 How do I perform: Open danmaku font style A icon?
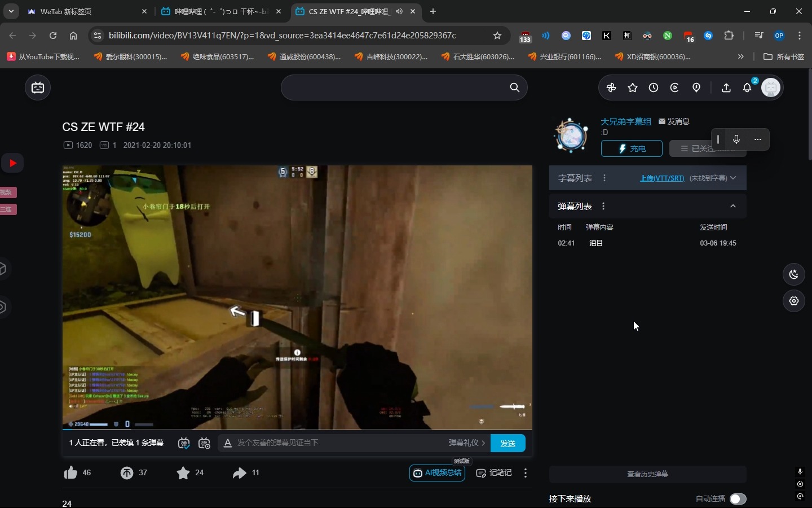tap(228, 443)
